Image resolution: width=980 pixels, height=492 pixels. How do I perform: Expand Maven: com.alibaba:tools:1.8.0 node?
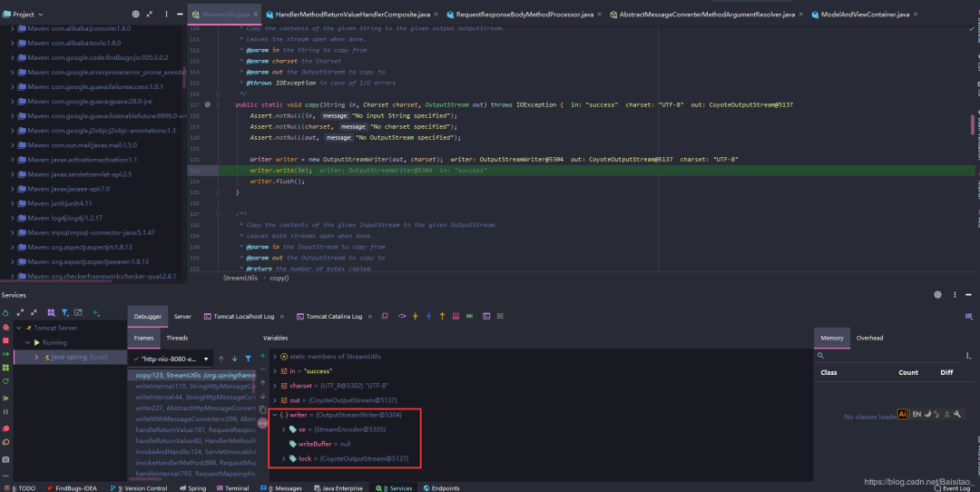pyautogui.click(x=12, y=44)
